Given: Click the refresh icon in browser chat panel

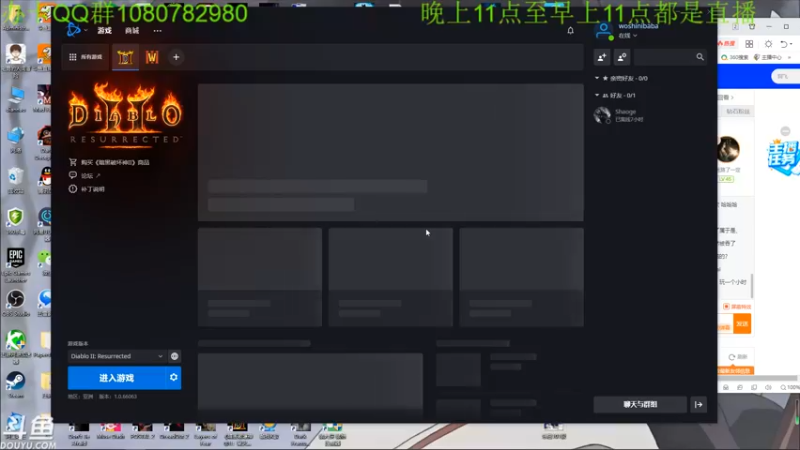Looking at the screenshot, I should point(732,357).
